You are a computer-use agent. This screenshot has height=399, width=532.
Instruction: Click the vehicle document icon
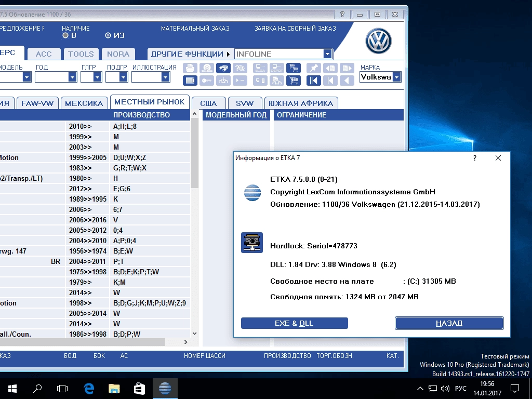pyautogui.click(x=277, y=81)
